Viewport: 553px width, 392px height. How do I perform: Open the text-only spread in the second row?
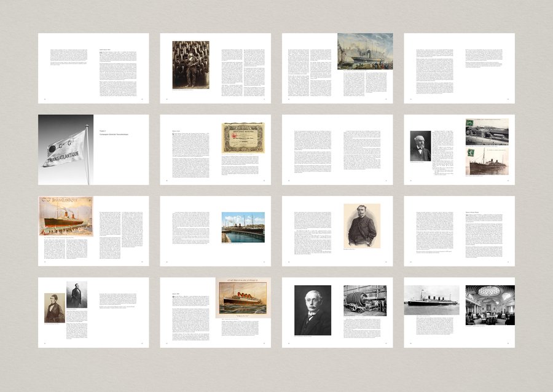coord(337,149)
